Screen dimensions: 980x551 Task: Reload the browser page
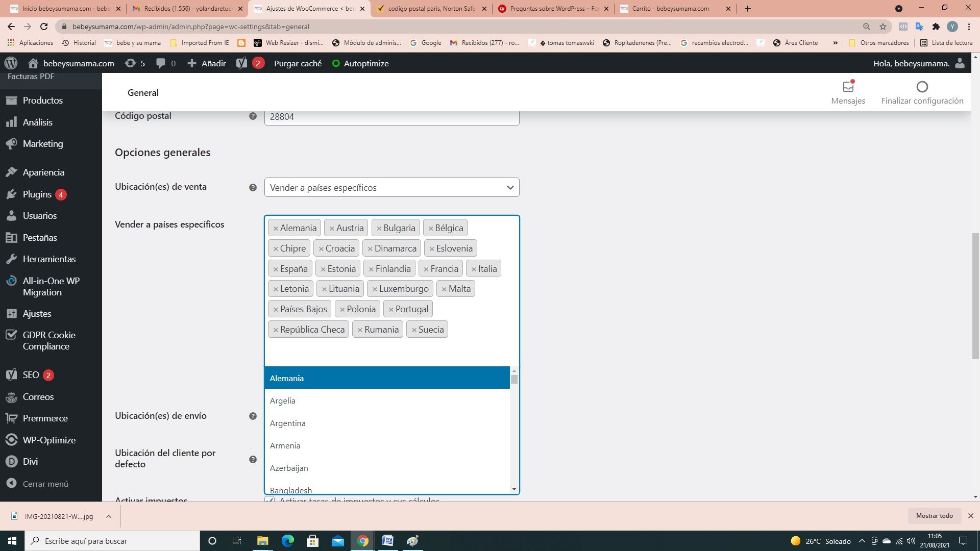click(x=44, y=27)
